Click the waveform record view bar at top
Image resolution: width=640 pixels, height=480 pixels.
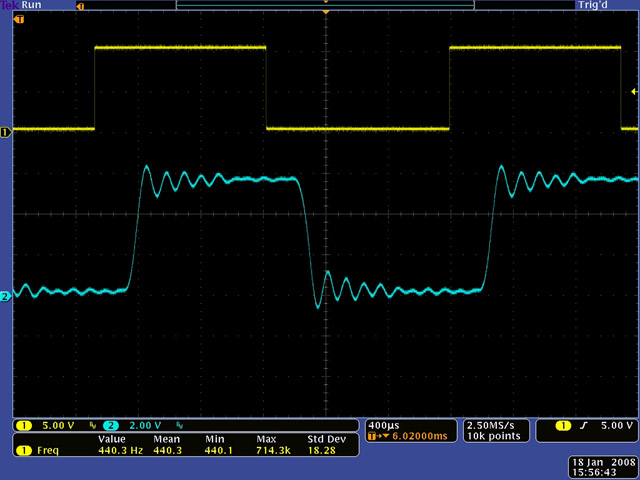pos(325,5)
